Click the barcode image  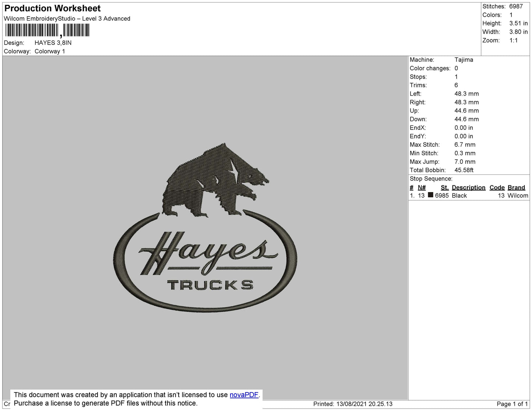(47, 31)
